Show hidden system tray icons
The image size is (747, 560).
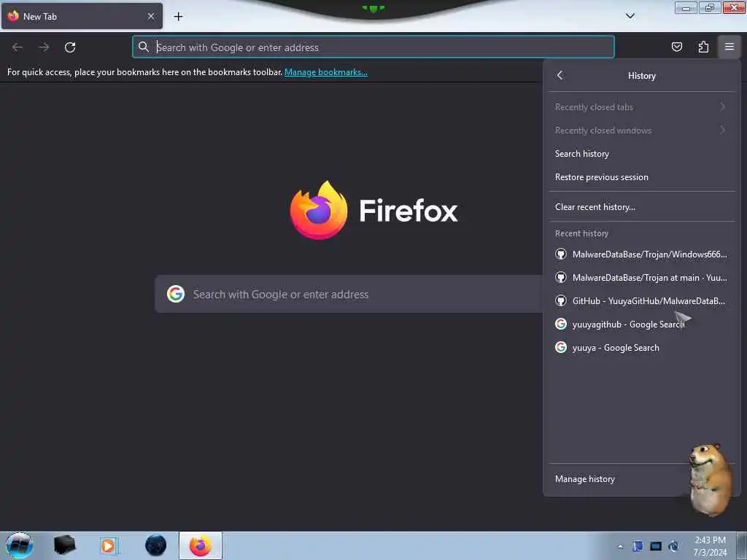pyautogui.click(x=620, y=546)
